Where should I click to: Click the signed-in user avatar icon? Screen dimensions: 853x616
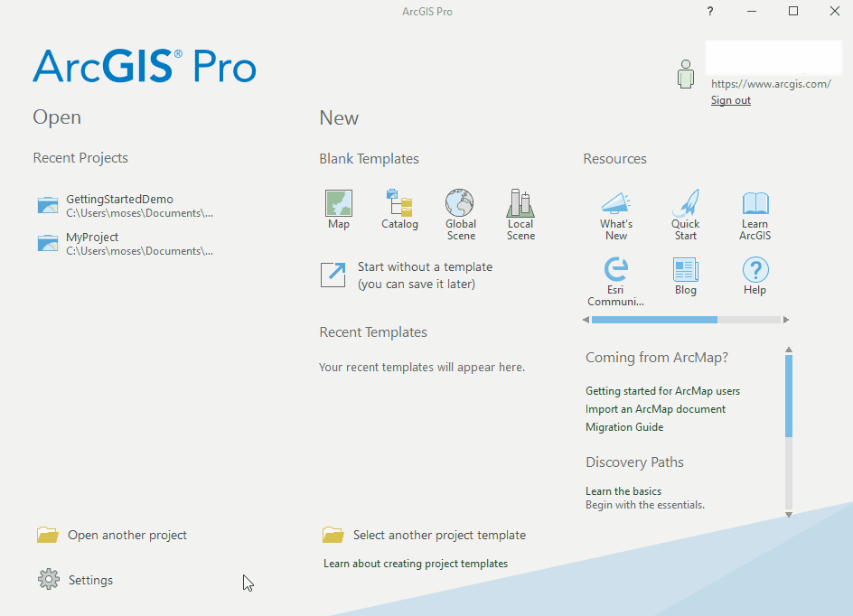tap(686, 74)
